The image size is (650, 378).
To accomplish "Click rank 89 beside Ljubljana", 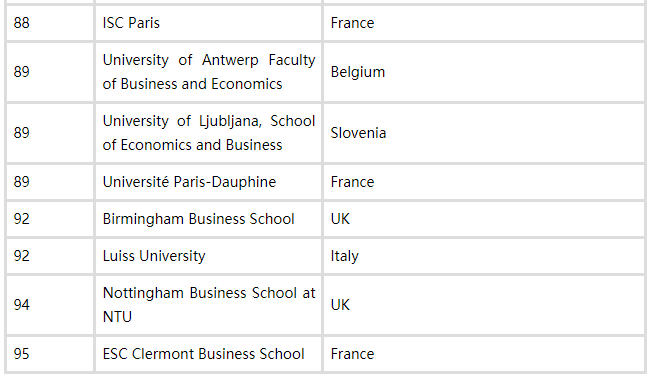I will click(x=50, y=133).
